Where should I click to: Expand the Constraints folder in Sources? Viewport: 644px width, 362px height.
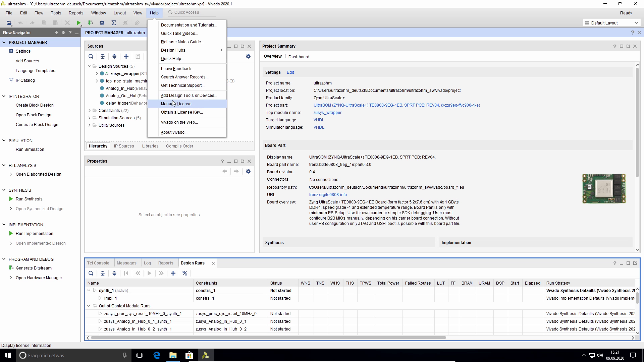point(90,110)
